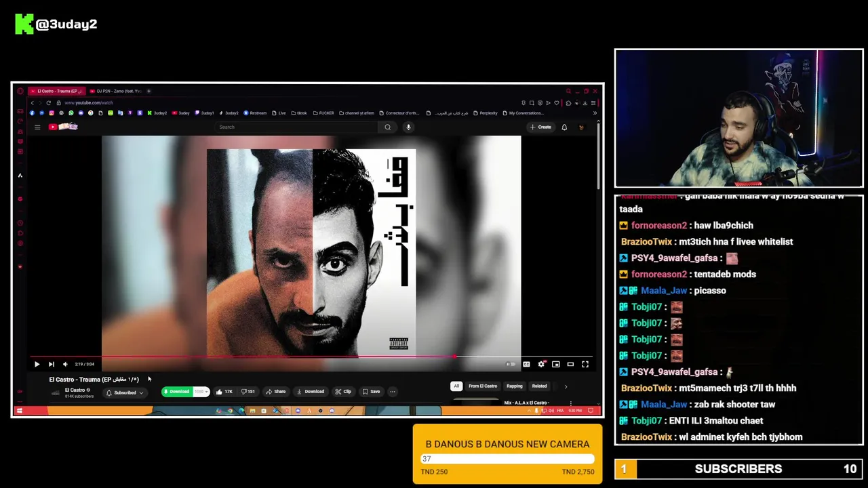Image resolution: width=868 pixels, height=488 pixels.
Task: Click the green Download extension button
Action: tap(176, 392)
